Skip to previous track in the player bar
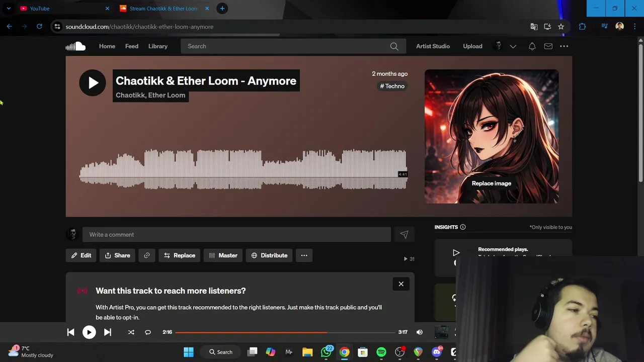 pos(70,332)
